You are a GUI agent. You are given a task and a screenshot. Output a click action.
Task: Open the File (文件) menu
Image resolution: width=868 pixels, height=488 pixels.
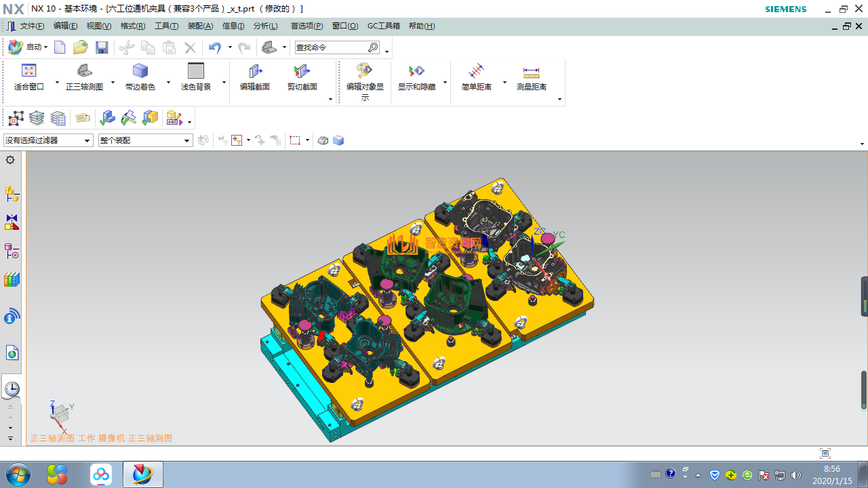pyautogui.click(x=31, y=26)
